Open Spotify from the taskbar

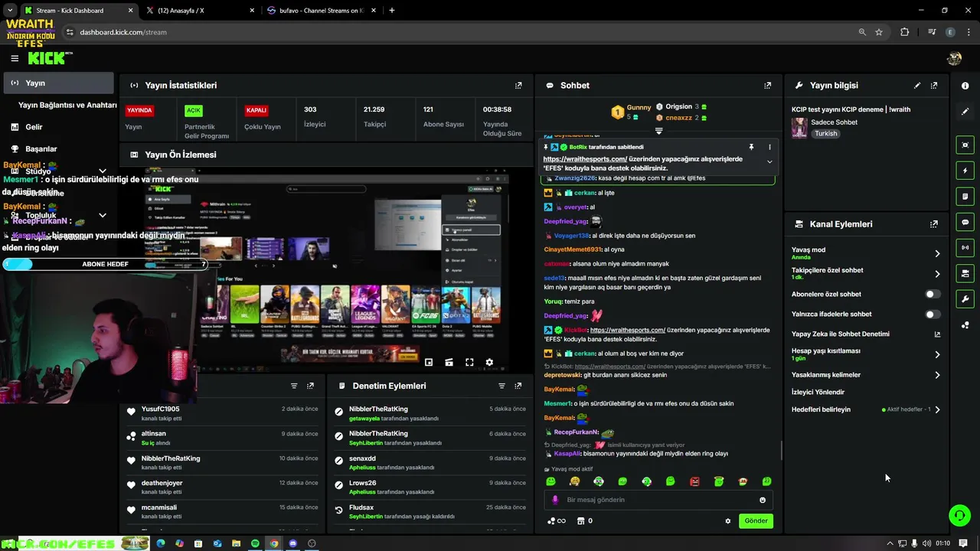tap(255, 543)
